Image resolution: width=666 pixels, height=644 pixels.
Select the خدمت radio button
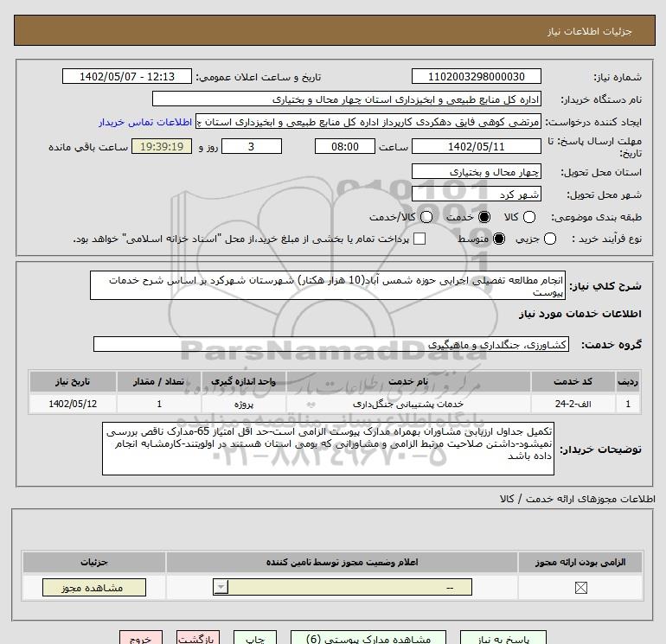483,217
